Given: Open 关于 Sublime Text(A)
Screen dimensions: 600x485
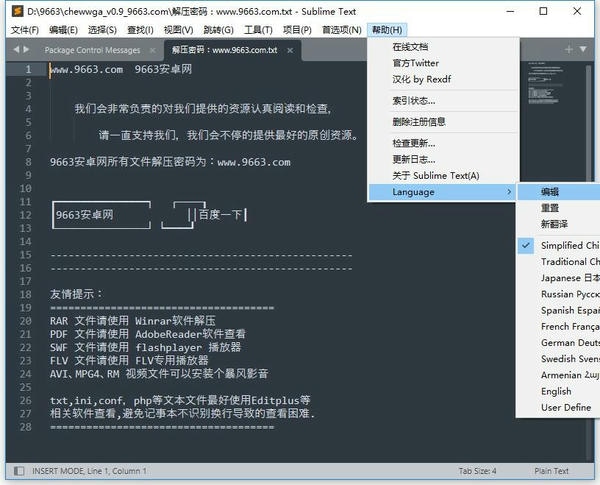Looking at the screenshot, I should [444, 175].
